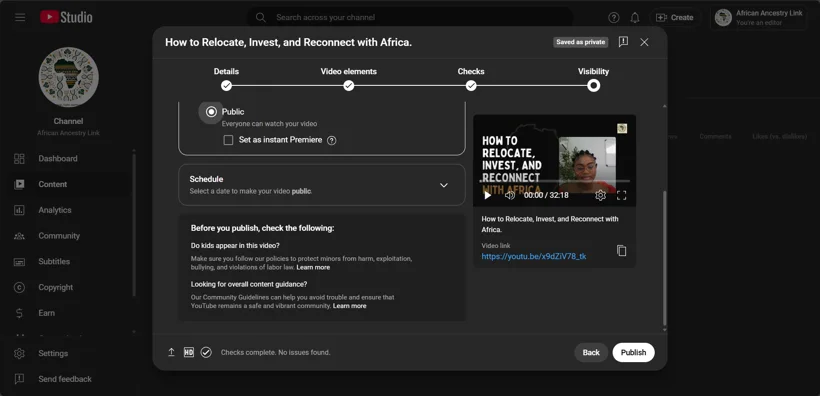This screenshot has height=396, width=820.
Task: Click the Saved as private badge
Action: coord(580,42)
